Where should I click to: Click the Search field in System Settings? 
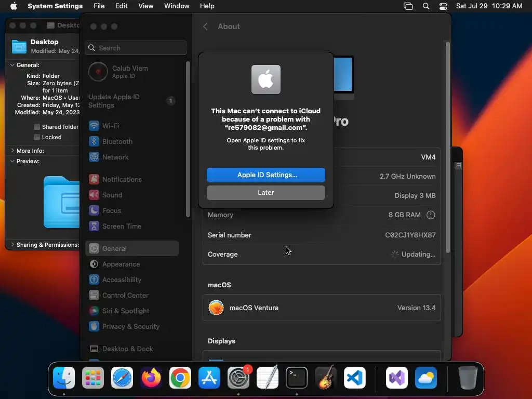pos(136,48)
